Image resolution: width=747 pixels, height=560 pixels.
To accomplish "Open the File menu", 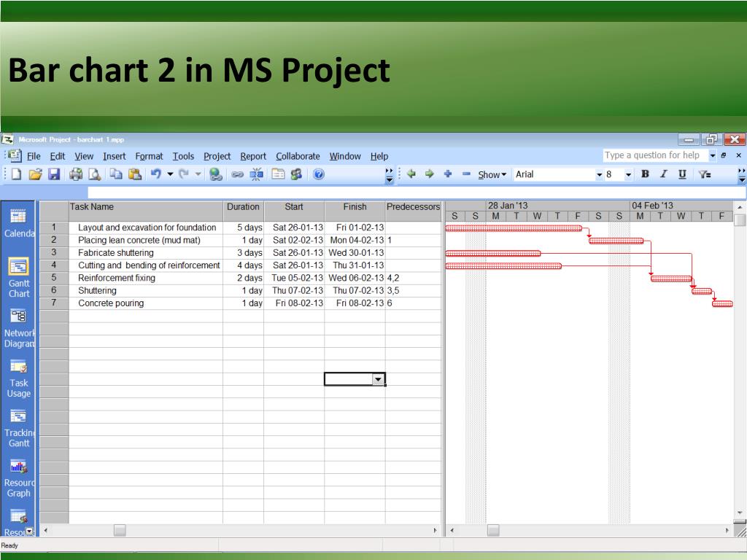I will coord(34,156).
